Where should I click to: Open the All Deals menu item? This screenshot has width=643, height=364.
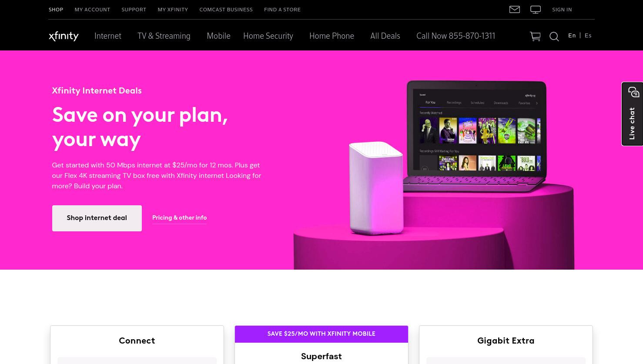[x=385, y=36]
